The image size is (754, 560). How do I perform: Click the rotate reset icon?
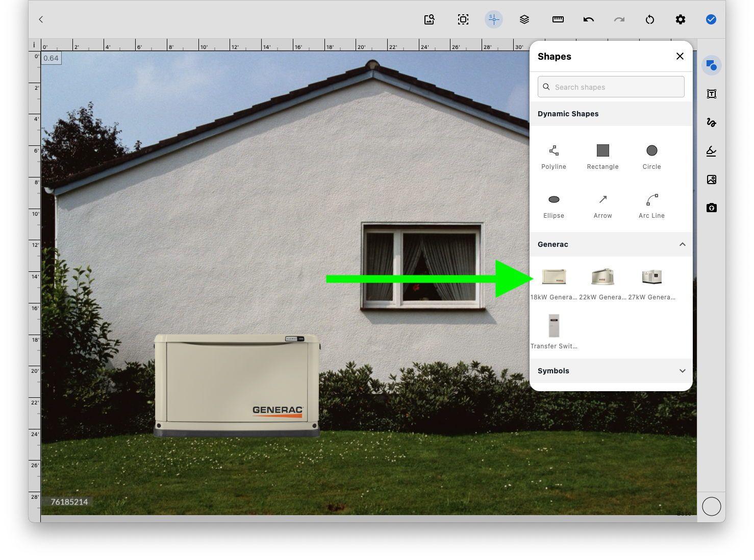pyautogui.click(x=650, y=19)
